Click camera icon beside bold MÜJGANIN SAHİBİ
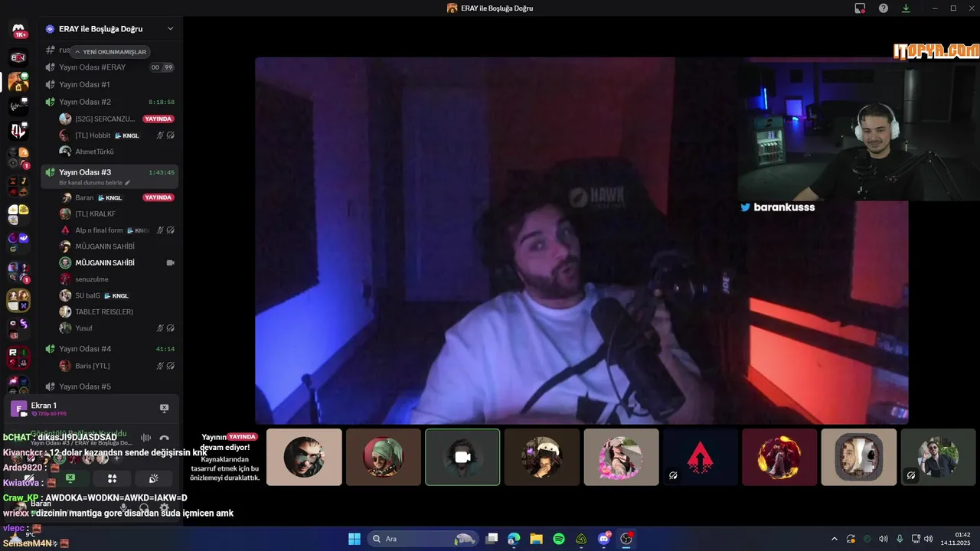The width and height of the screenshot is (980, 551). [x=170, y=262]
